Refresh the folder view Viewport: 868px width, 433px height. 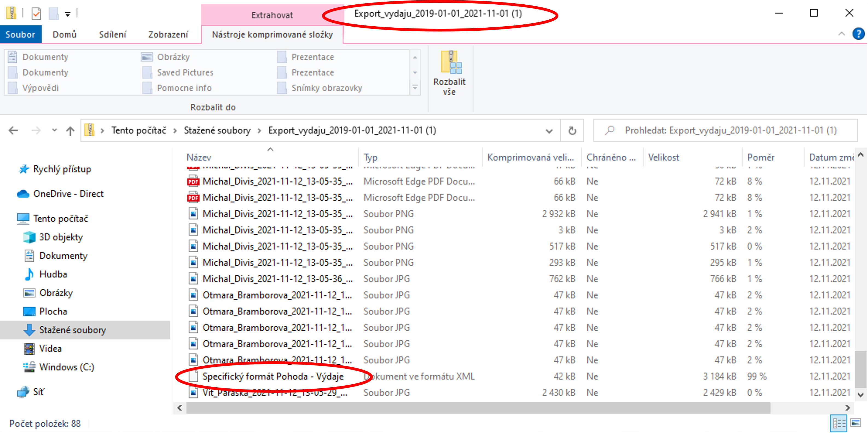pos(572,131)
